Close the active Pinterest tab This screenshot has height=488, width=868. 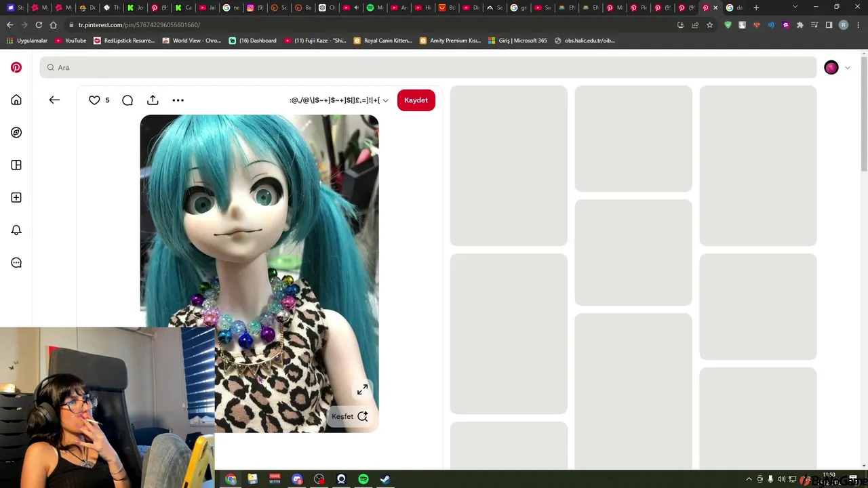pyautogui.click(x=715, y=7)
